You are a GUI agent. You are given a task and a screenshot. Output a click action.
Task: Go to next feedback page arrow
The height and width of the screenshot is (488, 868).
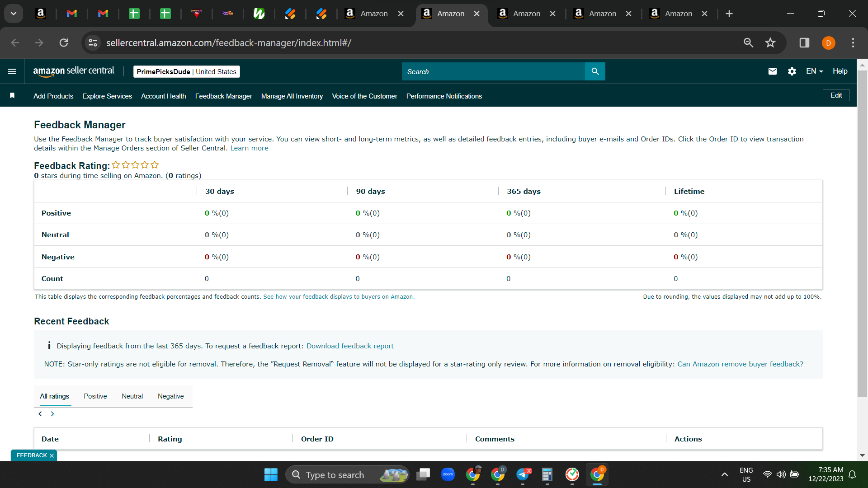pos(52,414)
